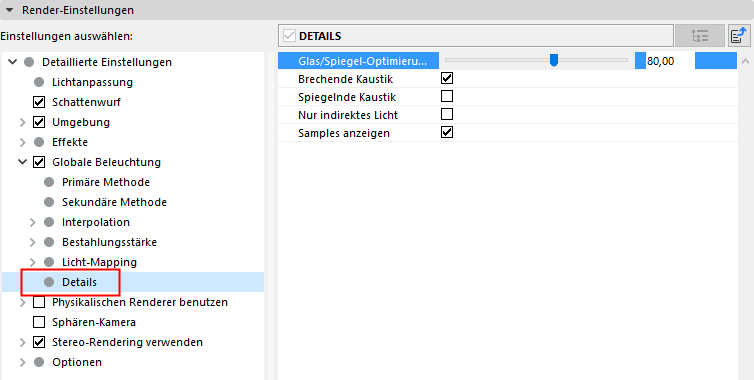
Task: Uncheck the Schattenwurf checkbox
Action: 39,102
